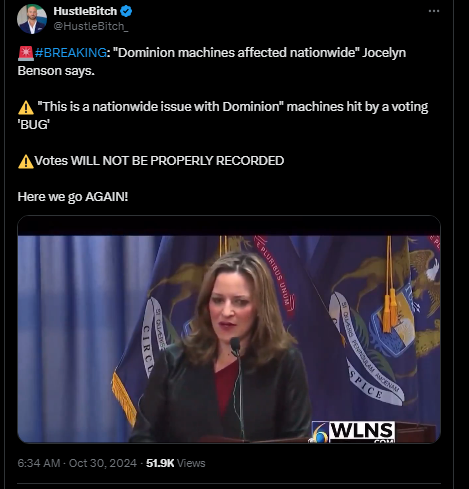
Task: Click the HustleBitch display name
Action: pos(85,11)
